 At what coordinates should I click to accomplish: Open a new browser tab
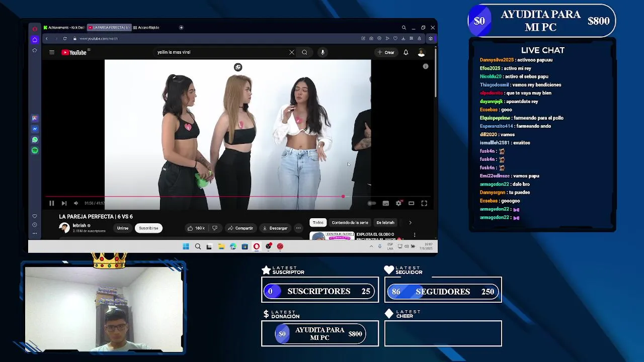pos(181,28)
